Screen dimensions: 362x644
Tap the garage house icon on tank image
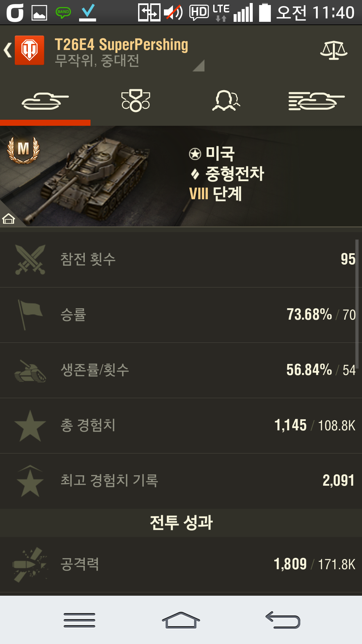9,218
